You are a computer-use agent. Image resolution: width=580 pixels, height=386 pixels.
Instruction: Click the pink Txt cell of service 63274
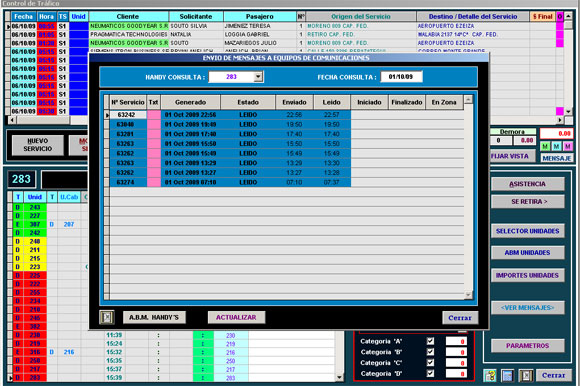coord(154,182)
